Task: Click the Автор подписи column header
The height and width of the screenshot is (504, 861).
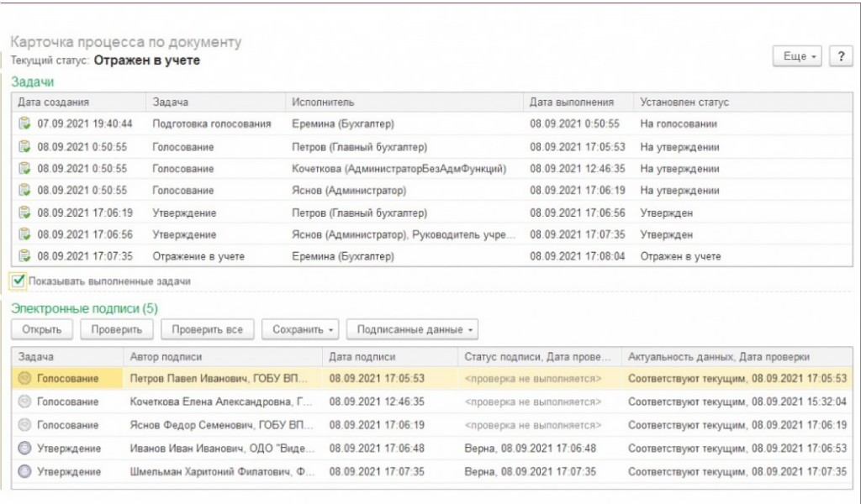Action: [x=166, y=356]
